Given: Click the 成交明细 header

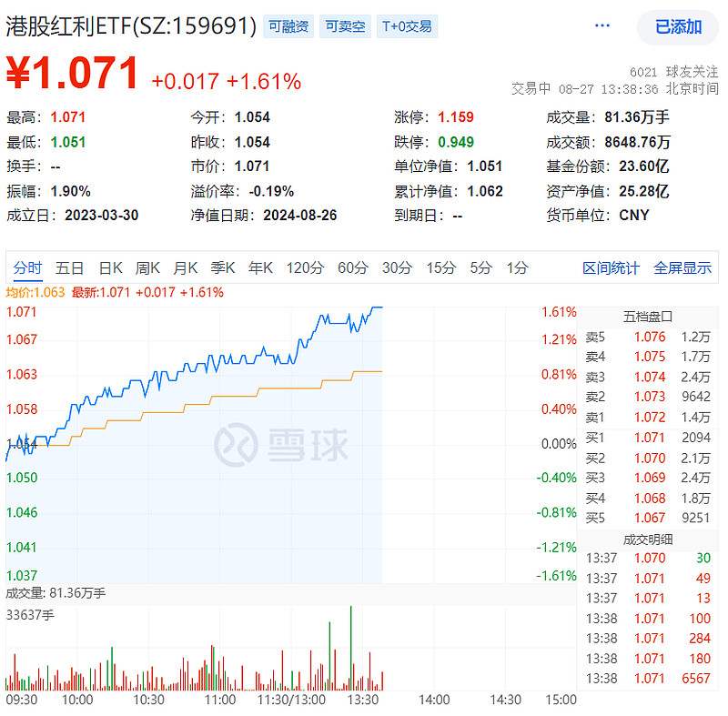Looking at the screenshot, I should [648, 540].
